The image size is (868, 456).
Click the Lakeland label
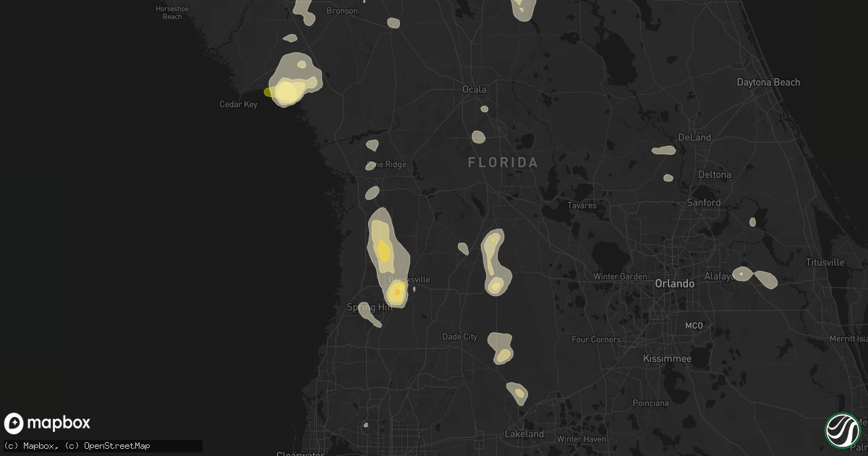point(524,434)
